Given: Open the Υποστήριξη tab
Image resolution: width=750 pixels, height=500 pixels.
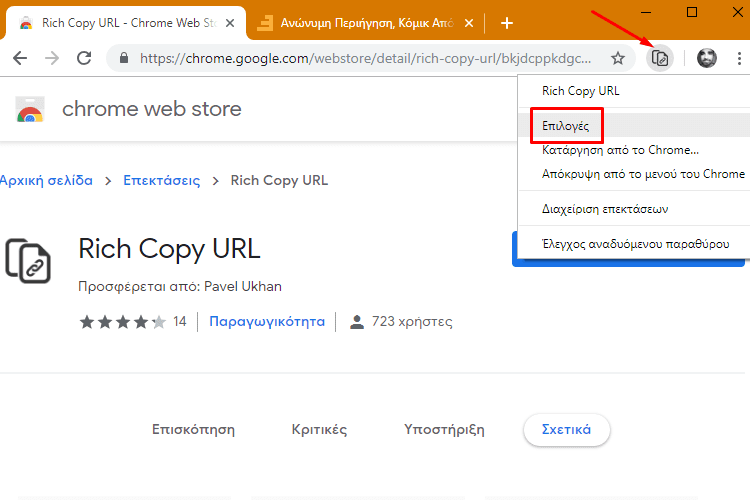Looking at the screenshot, I should (444, 430).
